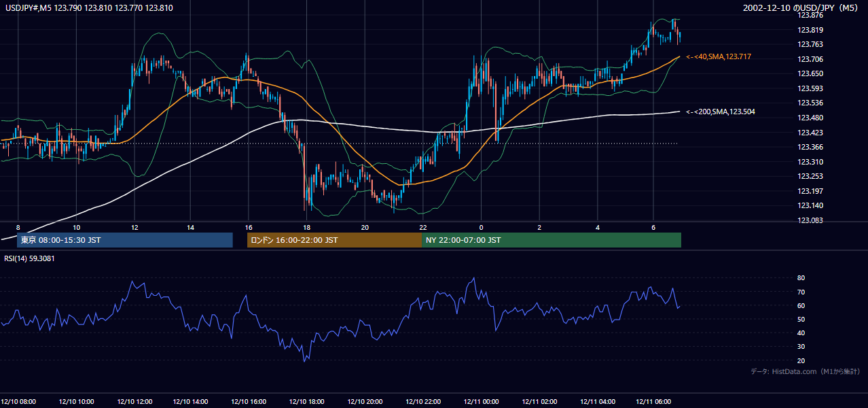Image resolution: width=868 pixels, height=408 pixels.
Task: Click price axis label 123.763
Action: point(810,44)
